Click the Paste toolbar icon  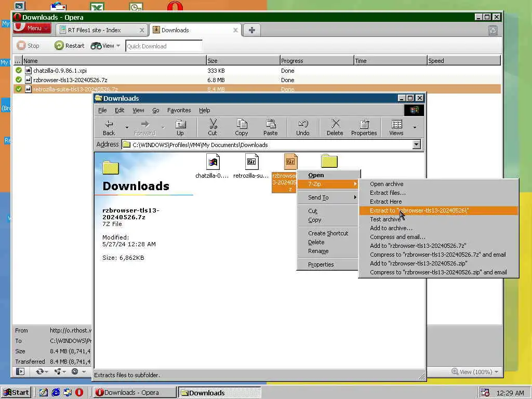click(270, 128)
